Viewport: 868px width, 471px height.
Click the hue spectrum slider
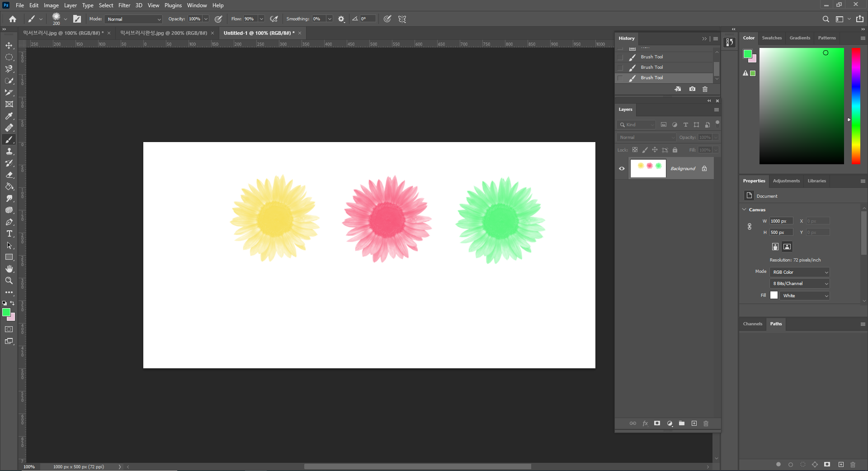pos(856,106)
